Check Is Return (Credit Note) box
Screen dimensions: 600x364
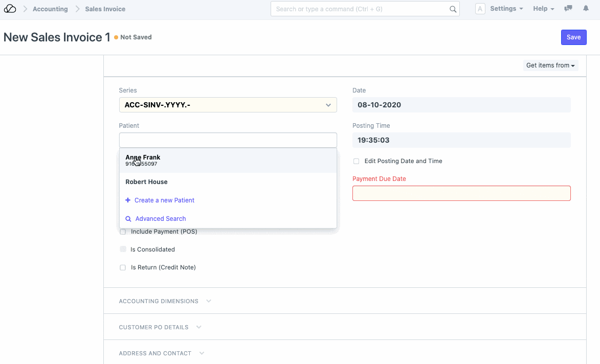point(123,267)
